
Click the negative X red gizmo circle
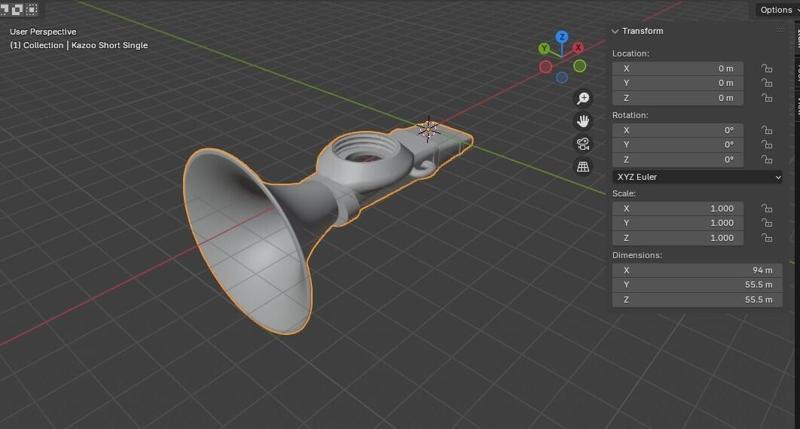[545, 66]
